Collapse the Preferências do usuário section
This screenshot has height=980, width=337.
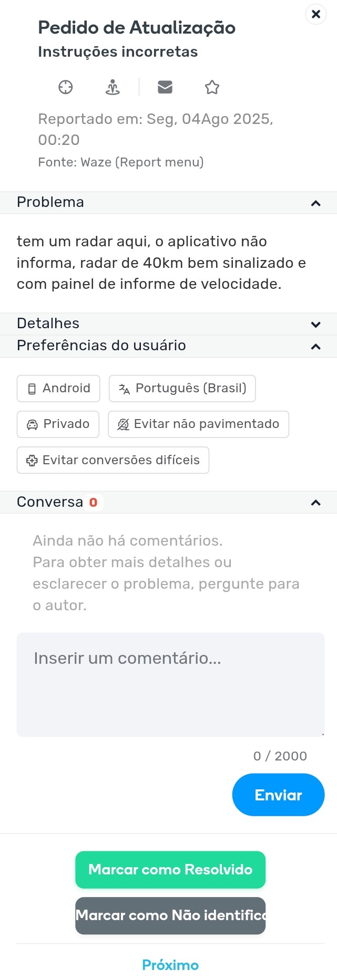coord(315,346)
